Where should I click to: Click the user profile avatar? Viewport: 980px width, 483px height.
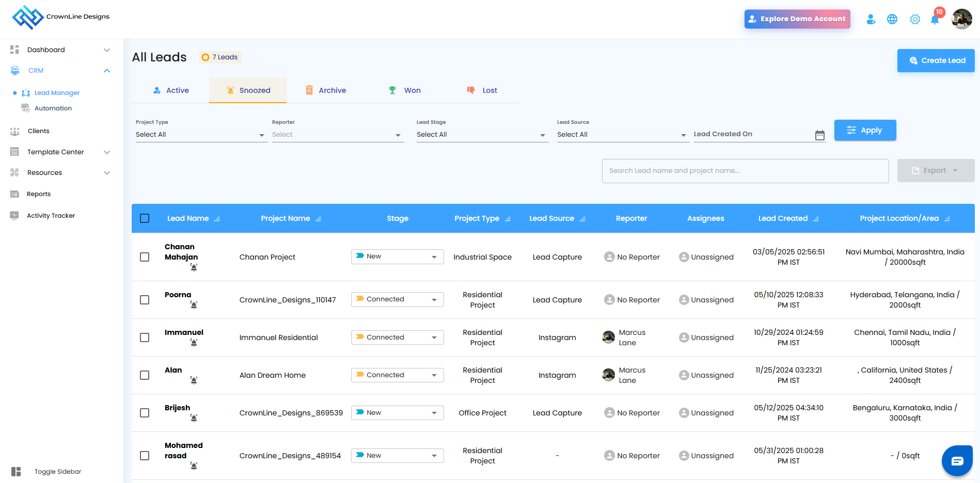click(962, 19)
